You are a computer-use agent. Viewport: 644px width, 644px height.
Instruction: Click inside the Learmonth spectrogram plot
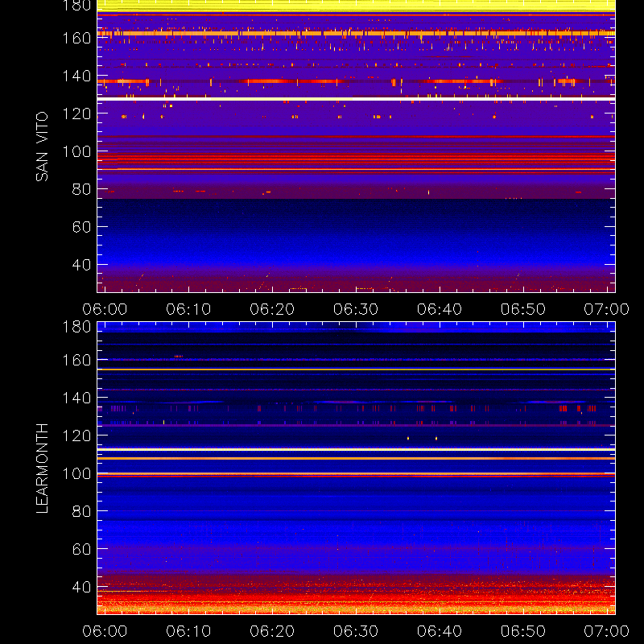coord(356,469)
